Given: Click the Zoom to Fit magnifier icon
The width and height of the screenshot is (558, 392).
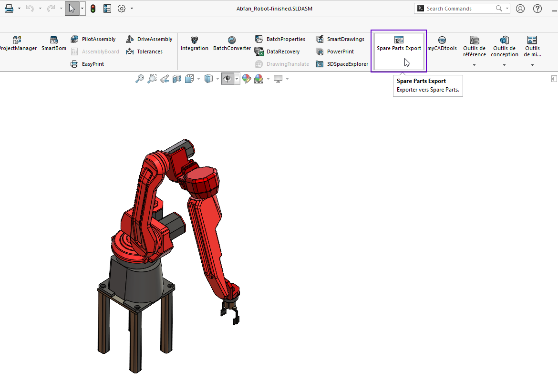Looking at the screenshot, I should (139, 79).
